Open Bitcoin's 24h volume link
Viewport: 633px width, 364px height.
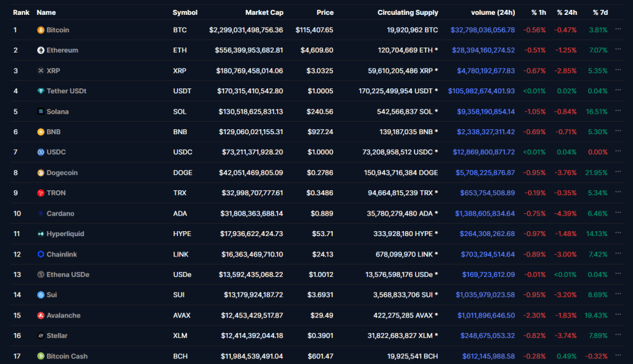pos(483,30)
